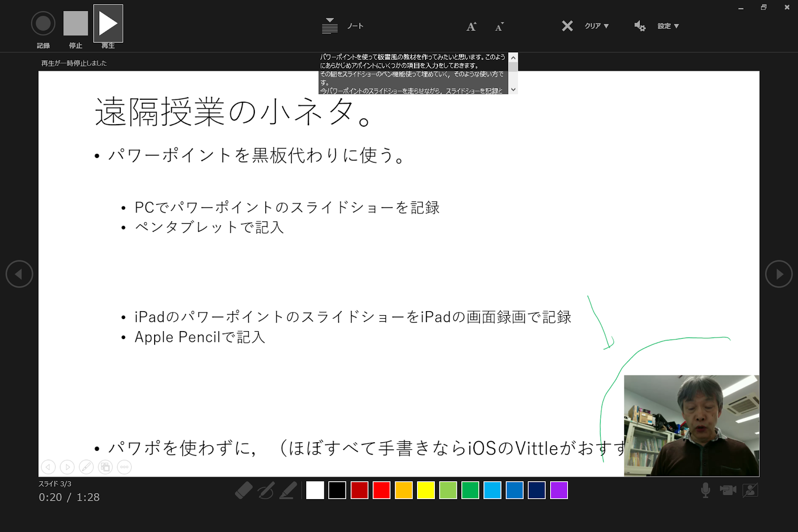Choose the green ink color
The width and height of the screenshot is (798, 532).
[470, 490]
